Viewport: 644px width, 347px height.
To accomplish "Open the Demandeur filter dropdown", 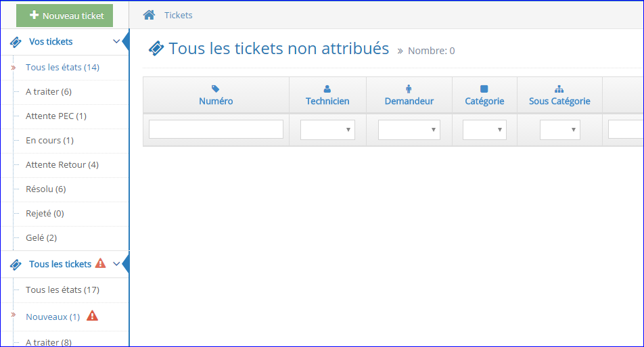I will (x=409, y=130).
